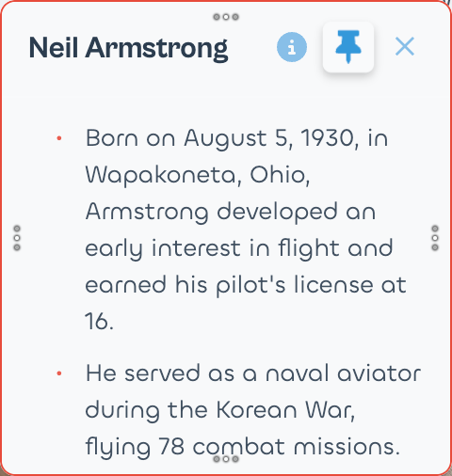The height and width of the screenshot is (476, 452).
Task: Click the number 16 ending first bullet
Action: click(99, 322)
